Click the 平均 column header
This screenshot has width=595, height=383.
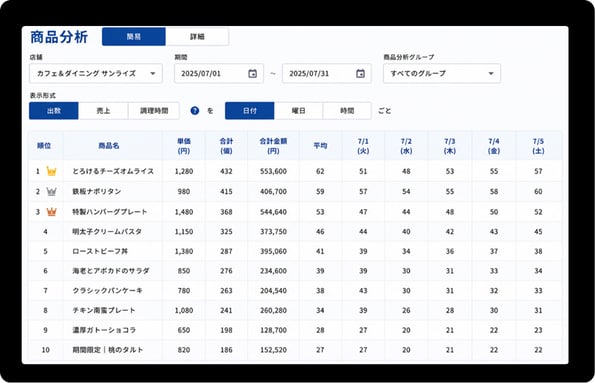pos(320,146)
